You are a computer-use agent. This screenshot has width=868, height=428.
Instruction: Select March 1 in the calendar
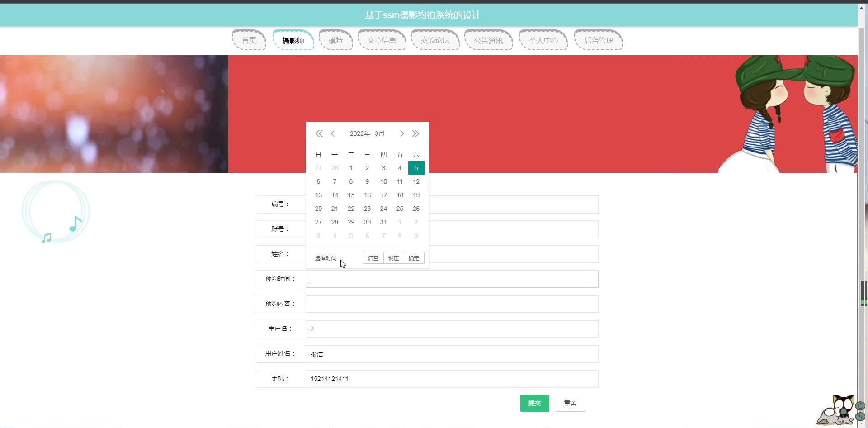pos(351,168)
